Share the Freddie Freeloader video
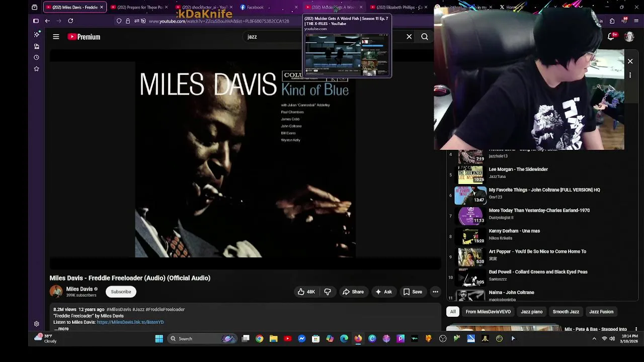This screenshot has width=644, height=362. pos(353,292)
